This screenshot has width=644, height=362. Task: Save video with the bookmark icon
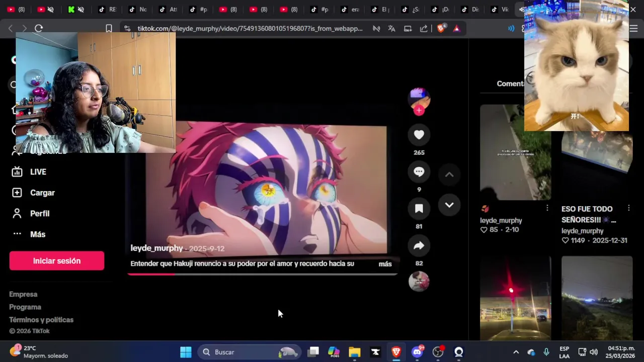[419, 209]
